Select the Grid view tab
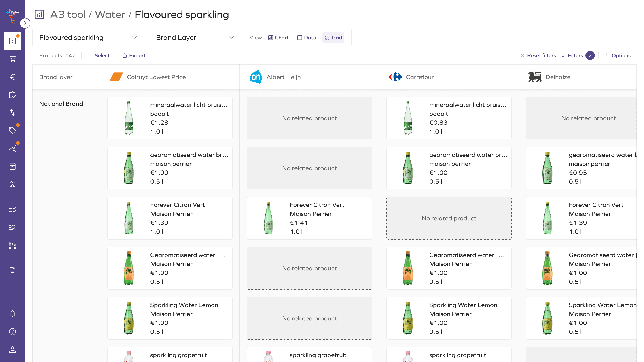 (x=333, y=38)
